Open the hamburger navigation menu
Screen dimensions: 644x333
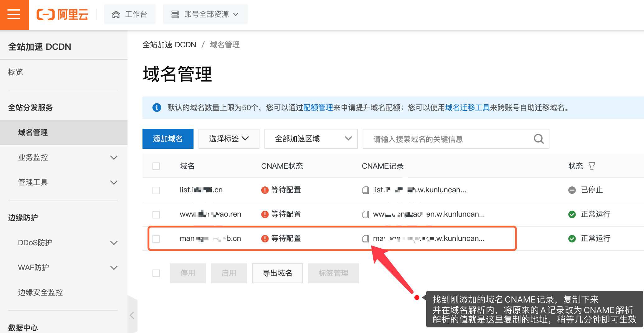pyautogui.click(x=14, y=14)
